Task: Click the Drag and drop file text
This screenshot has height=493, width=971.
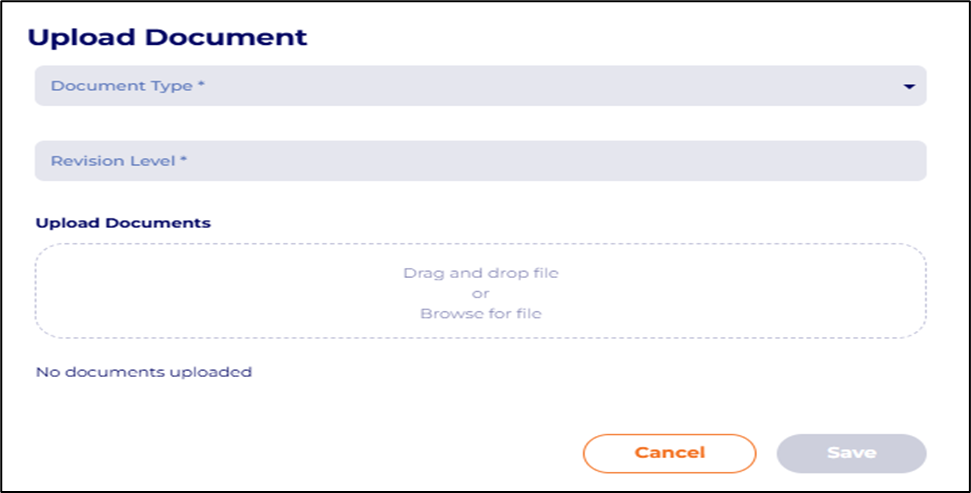Action: 480,273
